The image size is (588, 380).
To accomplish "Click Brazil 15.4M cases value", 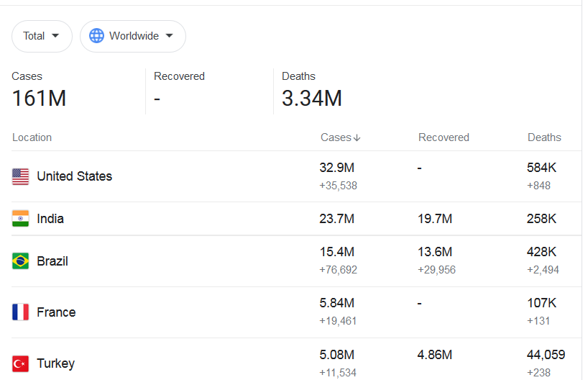I will 336,252.
